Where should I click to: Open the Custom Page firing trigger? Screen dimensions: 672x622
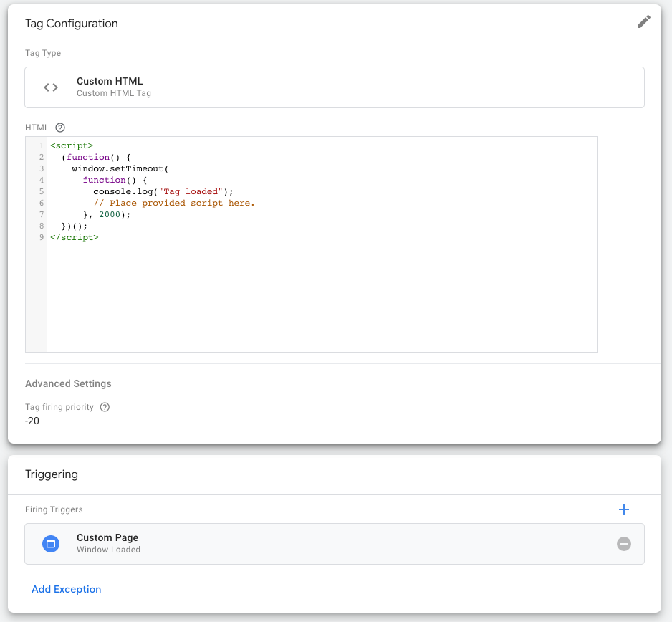point(335,544)
